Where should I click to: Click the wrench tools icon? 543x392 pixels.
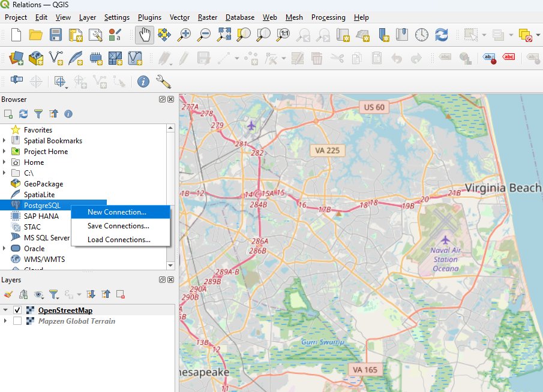click(163, 82)
